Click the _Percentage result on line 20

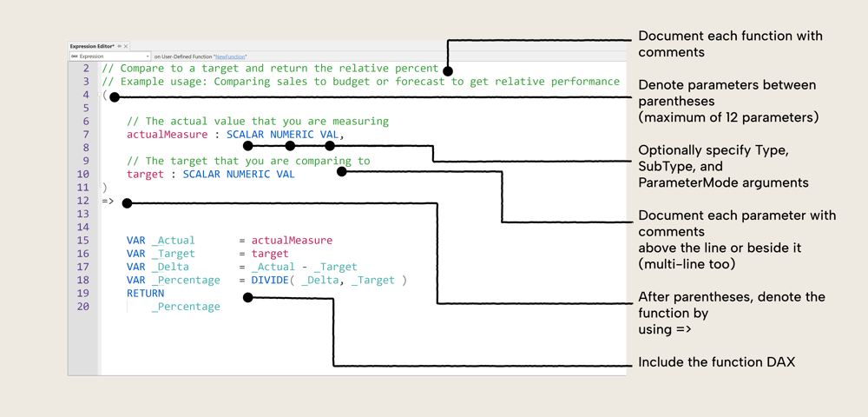[185, 307]
